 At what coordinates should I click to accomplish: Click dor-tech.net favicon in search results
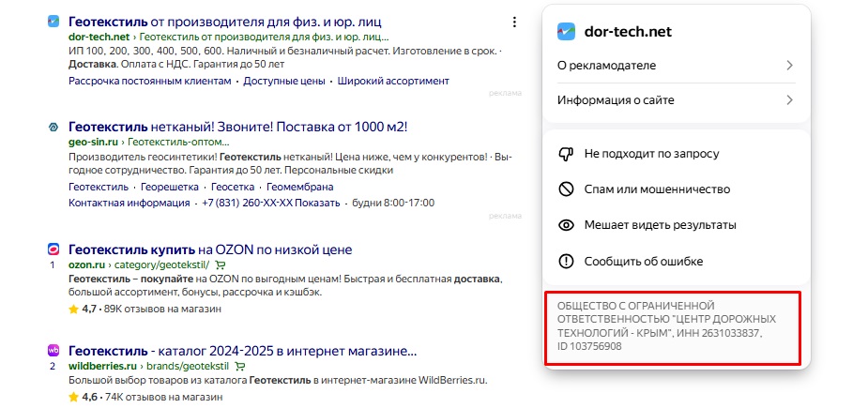coord(53,22)
